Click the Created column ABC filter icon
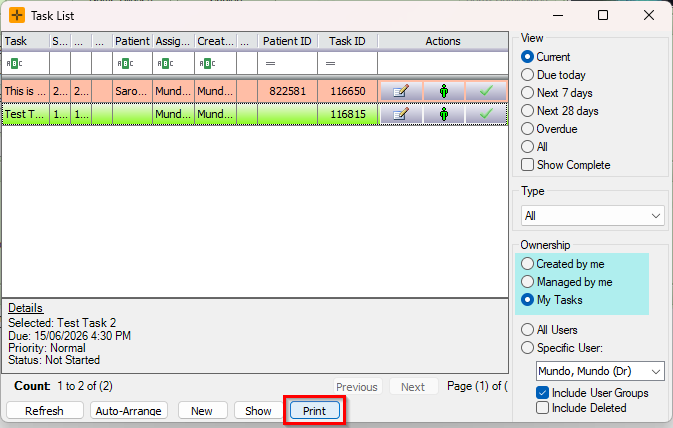 pos(207,64)
